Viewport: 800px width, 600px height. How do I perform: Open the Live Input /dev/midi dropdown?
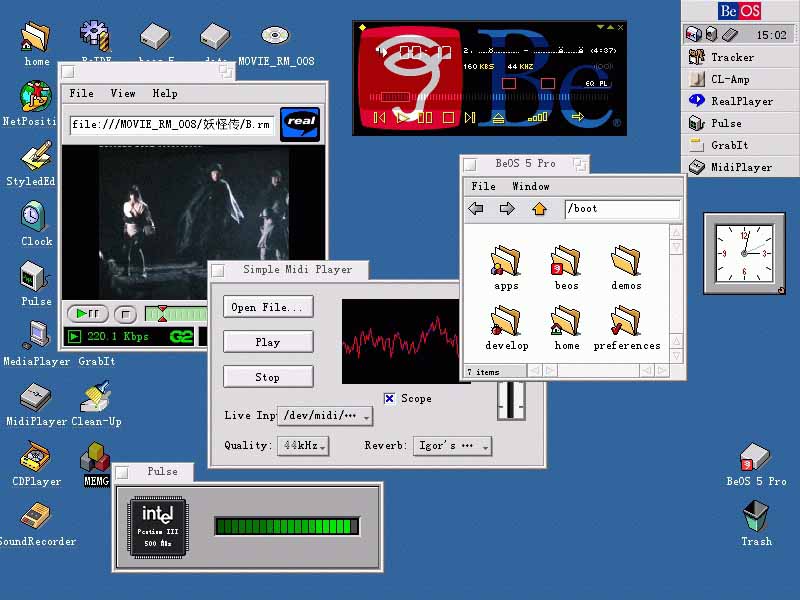(325, 416)
